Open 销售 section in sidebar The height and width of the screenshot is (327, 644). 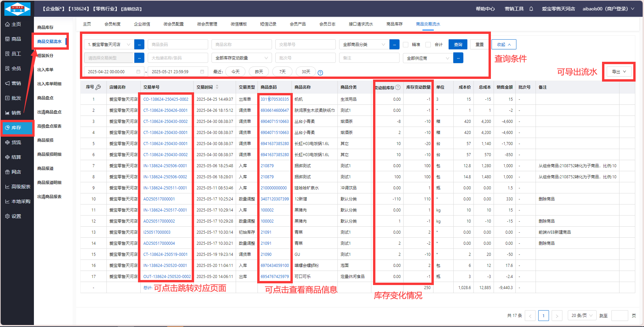tap(13, 113)
